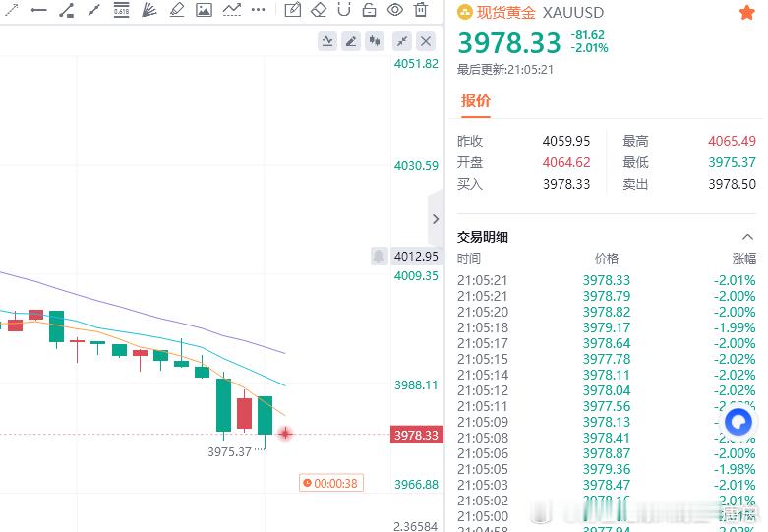
Task: Click the 3975.37 low label under candles
Action: (229, 451)
